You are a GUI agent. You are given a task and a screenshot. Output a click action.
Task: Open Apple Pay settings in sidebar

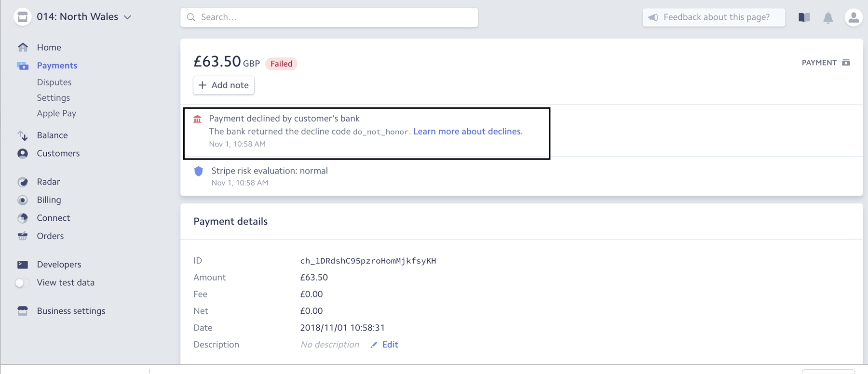(56, 113)
